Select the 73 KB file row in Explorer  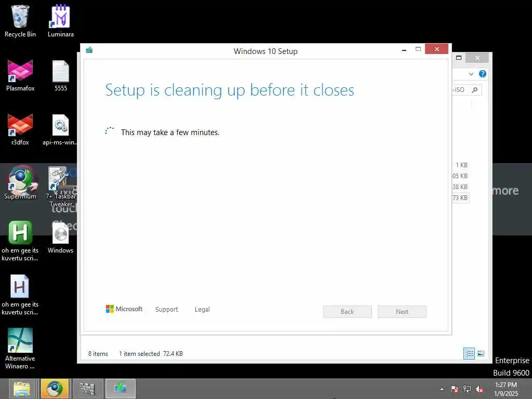(x=460, y=198)
